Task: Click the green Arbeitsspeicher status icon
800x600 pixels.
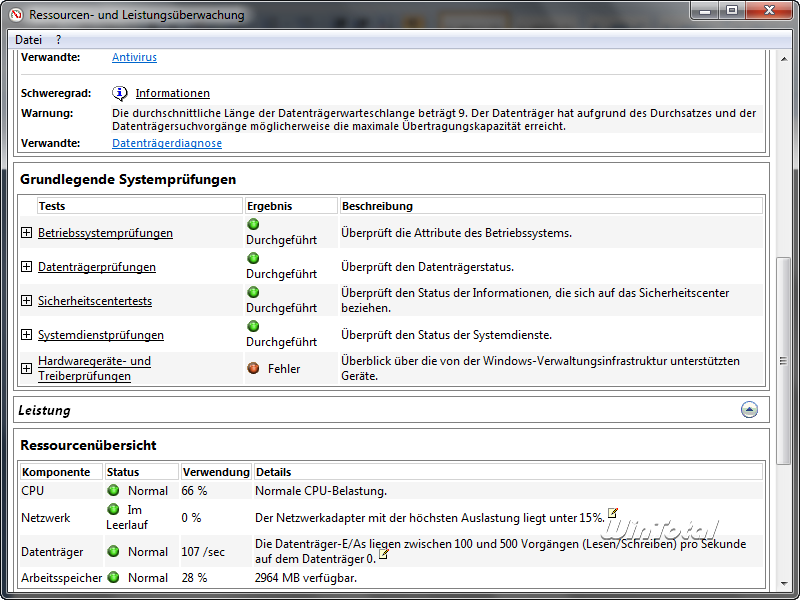Action: pos(113,578)
